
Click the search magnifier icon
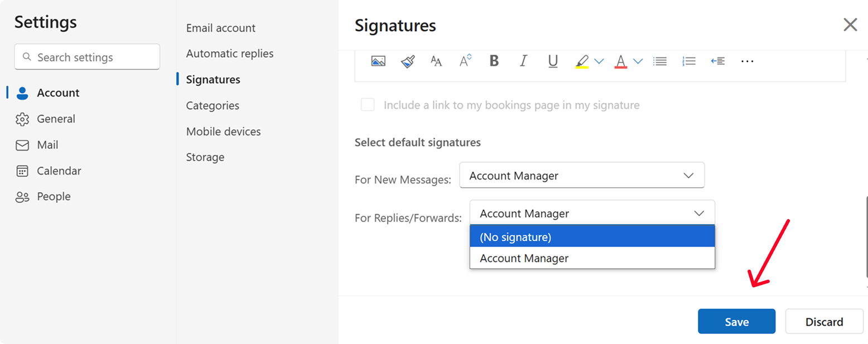[x=26, y=57]
